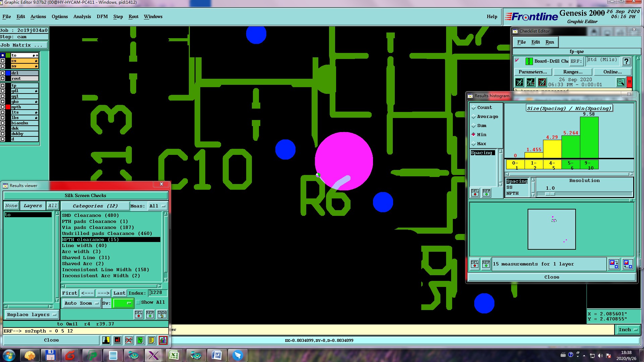Image resolution: width=644 pixels, height=362 pixels.
Task: Click REF icon under Spacing list in histogram
Action: coord(486,192)
